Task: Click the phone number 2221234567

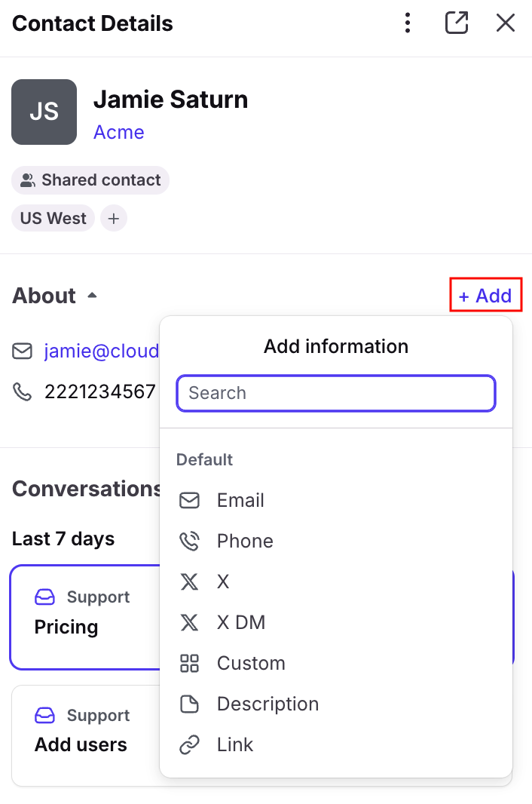Action: (x=100, y=391)
